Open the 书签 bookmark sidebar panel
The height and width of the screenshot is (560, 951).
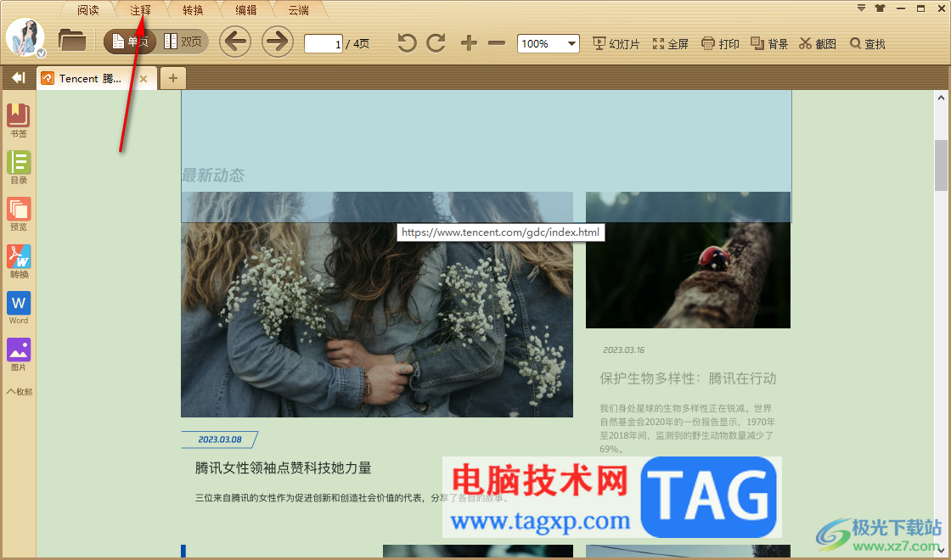tap(18, 120)
